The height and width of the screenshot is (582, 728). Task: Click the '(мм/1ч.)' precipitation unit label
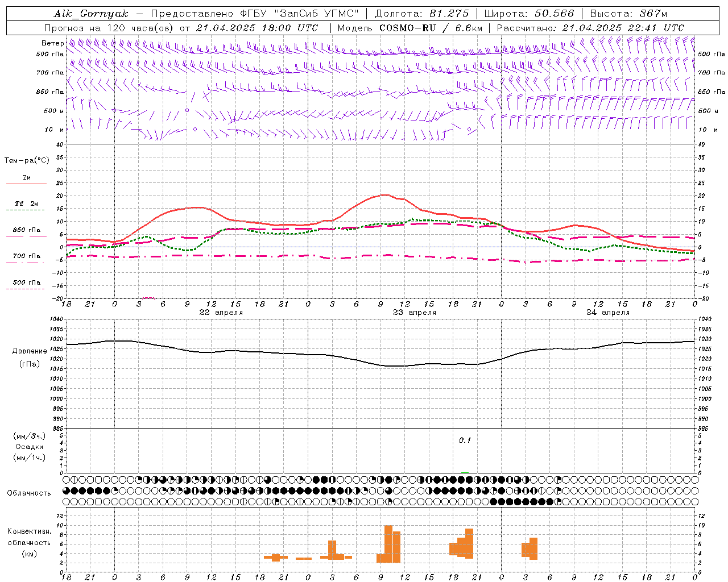tap(30, 458)
